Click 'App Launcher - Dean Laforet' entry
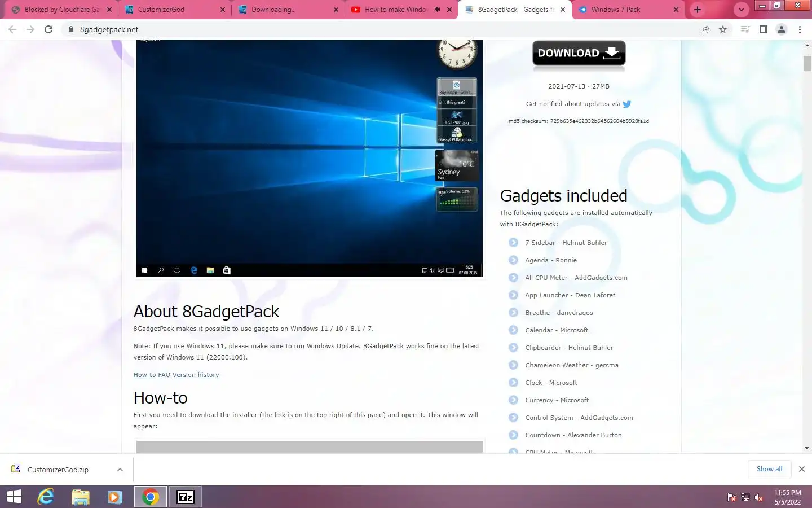 click(570, 295)
